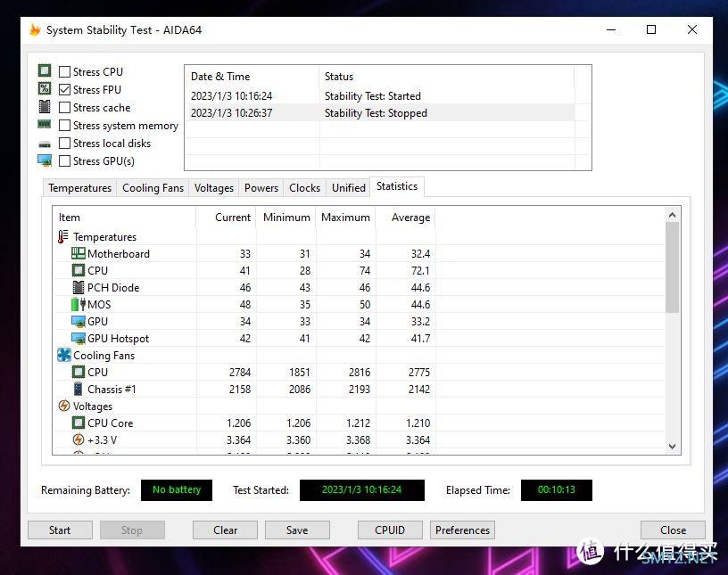Tick the Stress local disks checkbox
The width and height of the screenshot is (728, 575).
click(65, 143)
